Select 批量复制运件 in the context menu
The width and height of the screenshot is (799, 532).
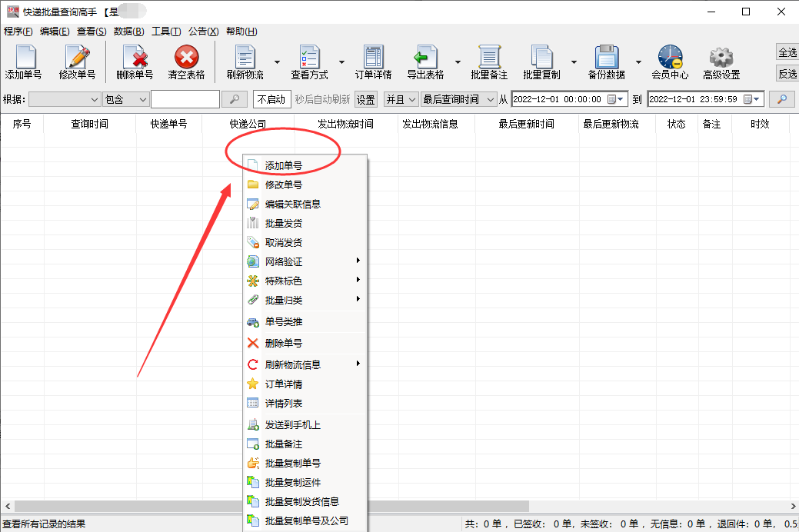pyautogui.click(x=305, y=482)
